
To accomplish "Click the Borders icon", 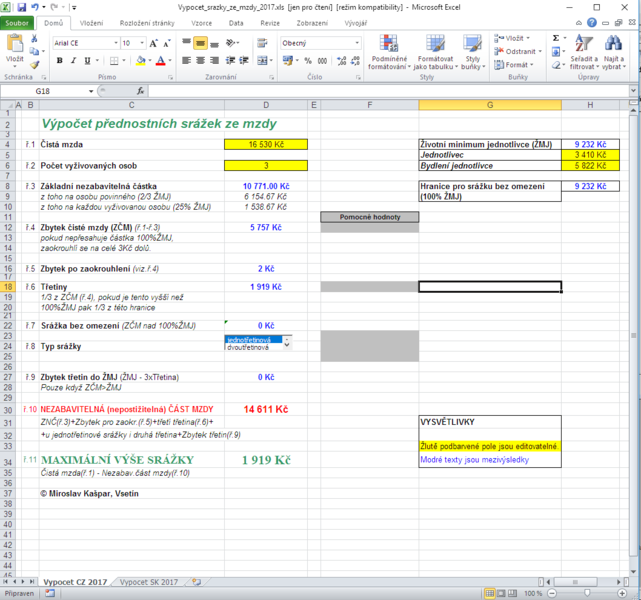I will [x=114, y=60].
